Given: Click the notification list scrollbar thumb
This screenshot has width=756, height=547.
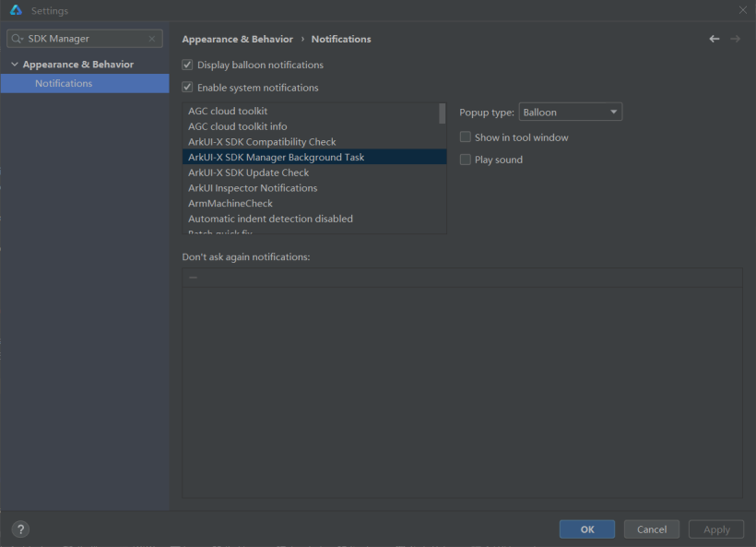Looking at the screenshot, I should 443,113.
